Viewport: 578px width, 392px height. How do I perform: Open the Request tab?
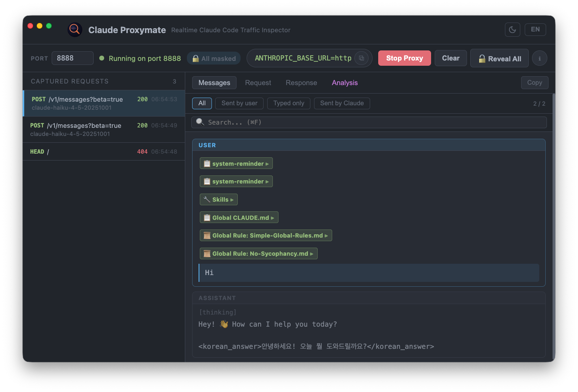click(x=258, y=83)
